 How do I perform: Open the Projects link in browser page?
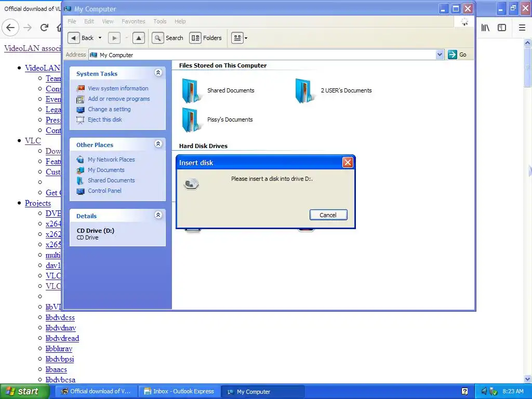[37, 203]
